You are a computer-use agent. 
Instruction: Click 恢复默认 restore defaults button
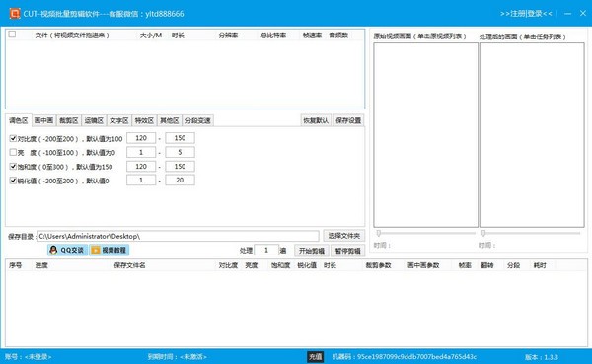(316, 120)
